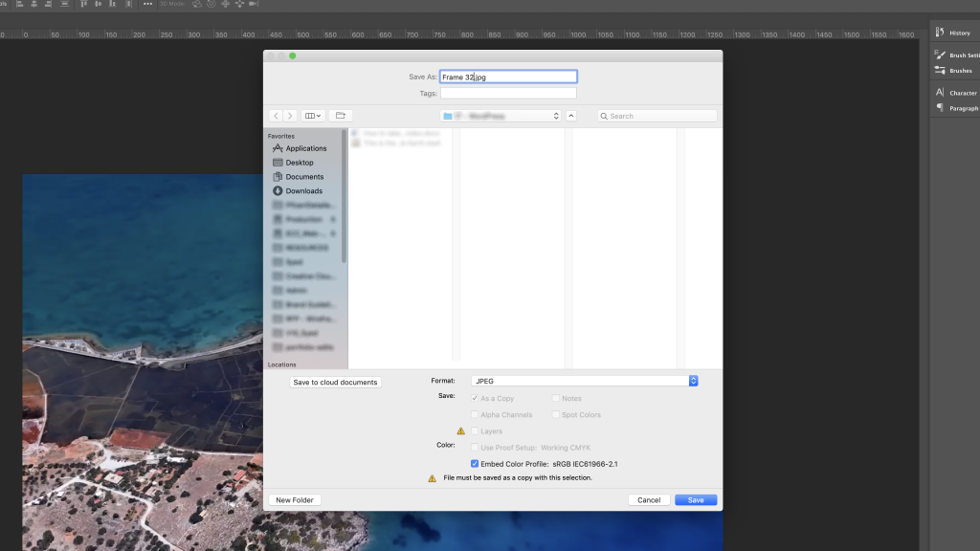
Task: Click Save to cloud documents
Action: (336, 382)
